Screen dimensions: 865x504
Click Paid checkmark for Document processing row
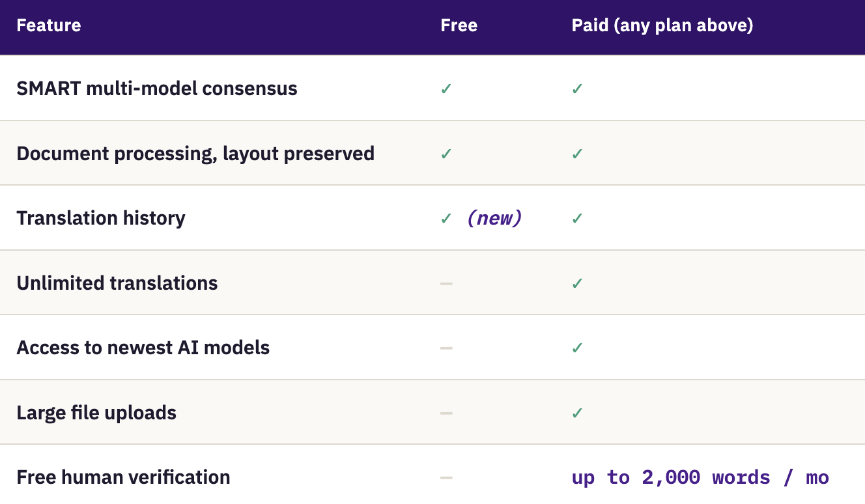(x=577, y=154)
